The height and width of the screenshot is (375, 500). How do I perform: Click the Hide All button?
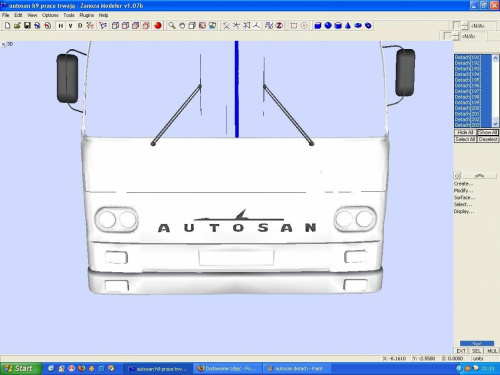coord(465,132)
